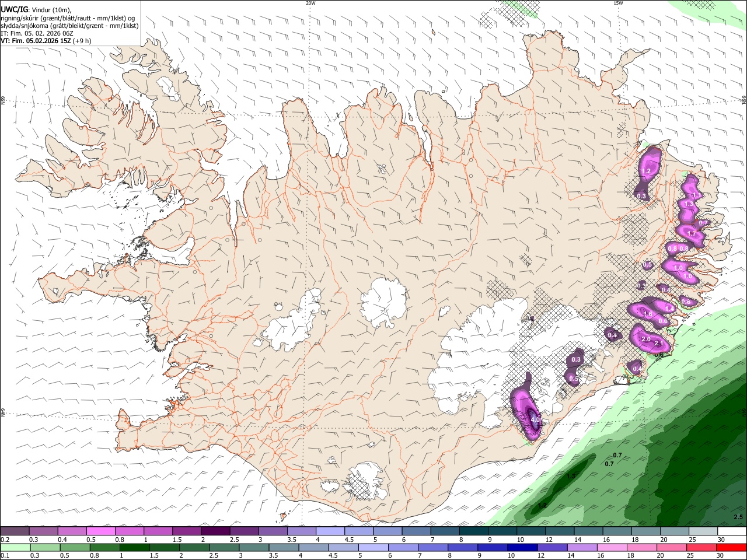Click the 4.0 snowfall value on the map
The height and width of the screenshot is (560, 747).
(x=535, y=420)
